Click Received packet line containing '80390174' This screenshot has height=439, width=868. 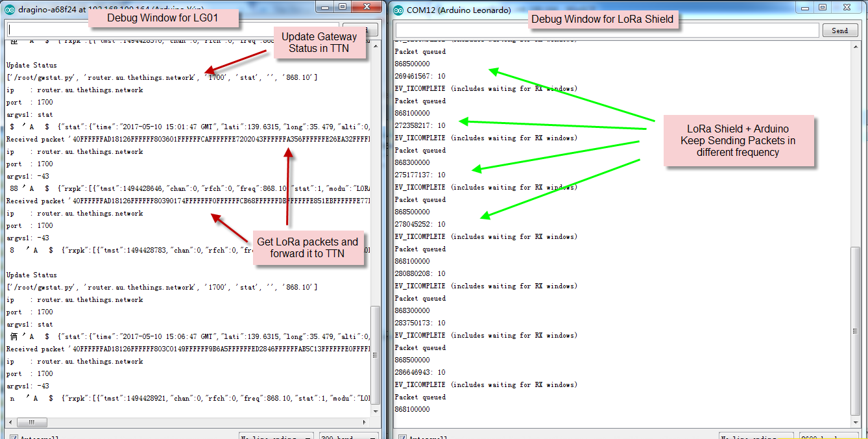[188, 201]
